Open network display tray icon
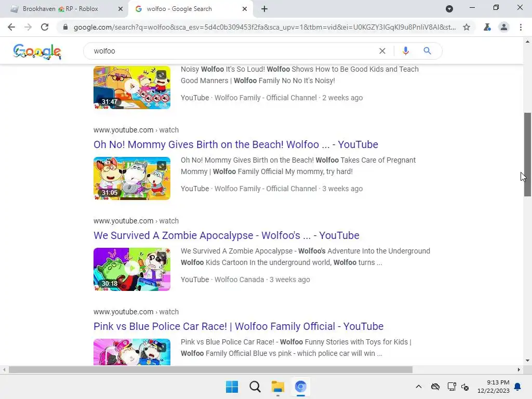 pyautogui.click(x=451, y=387)
